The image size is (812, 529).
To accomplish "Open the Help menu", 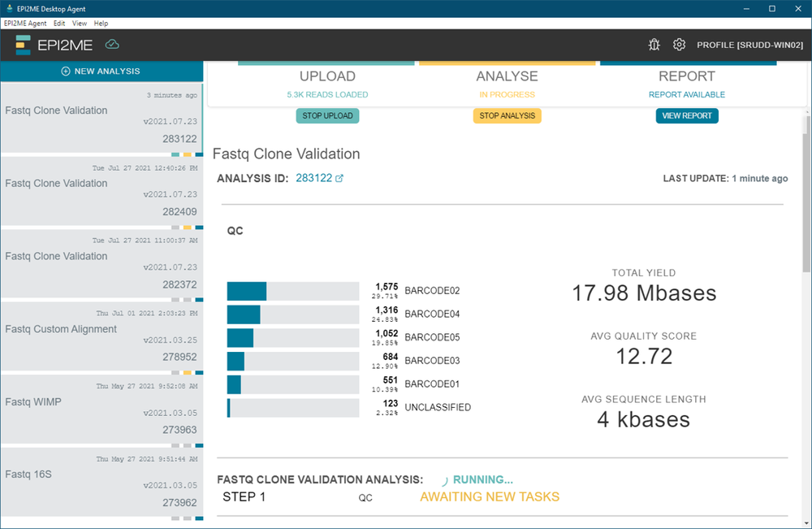I will pos(101,24).
